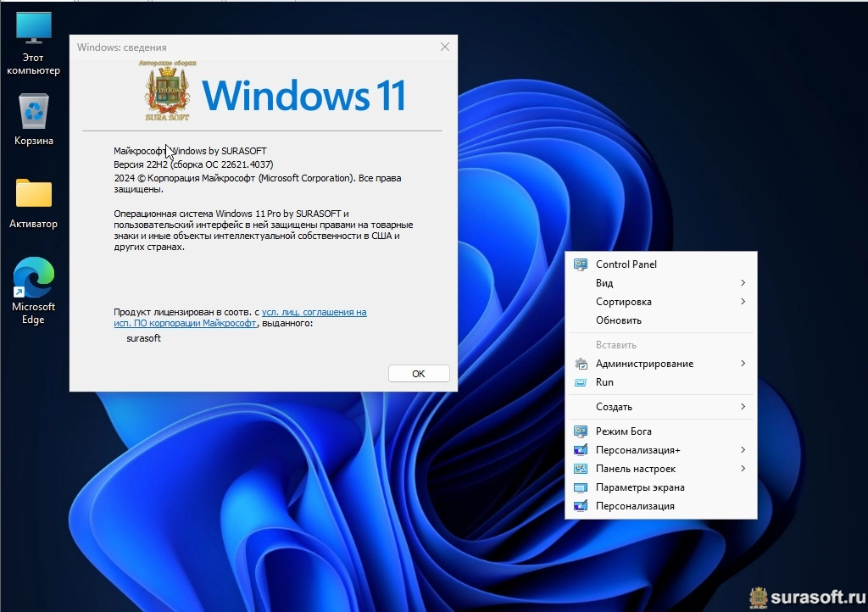Expand the Панель настроек submenu arrow
This screenshot has height=612, width=868.
[x=743, y=469]
